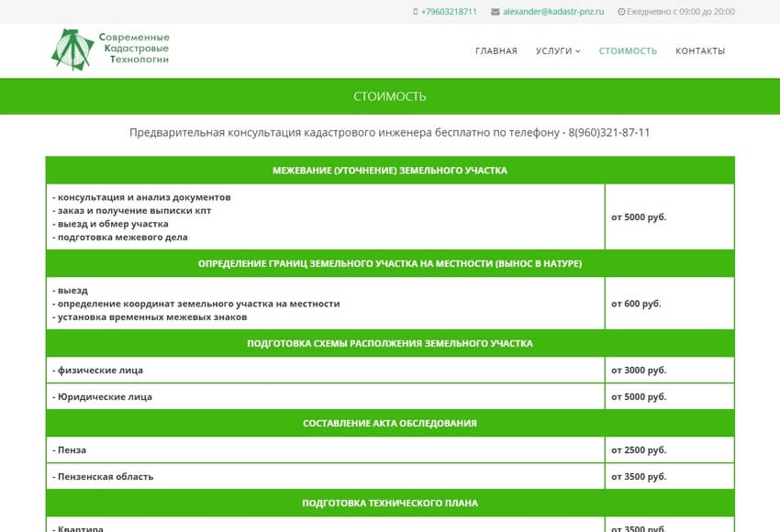The width and height of the screenshot is (780, 532).
Task: Click the green СТОИМОСТЬ page title banner
Action: pos(390,96)
